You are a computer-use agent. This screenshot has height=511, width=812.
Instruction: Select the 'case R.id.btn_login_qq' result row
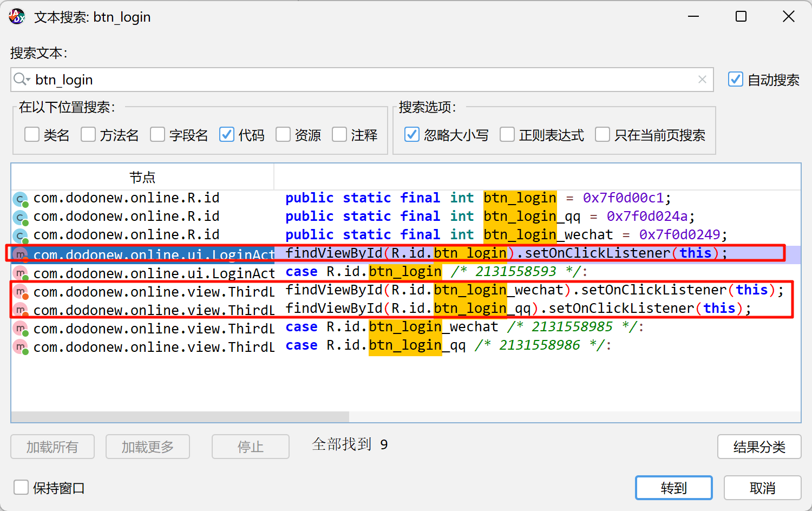pos(379,345)
